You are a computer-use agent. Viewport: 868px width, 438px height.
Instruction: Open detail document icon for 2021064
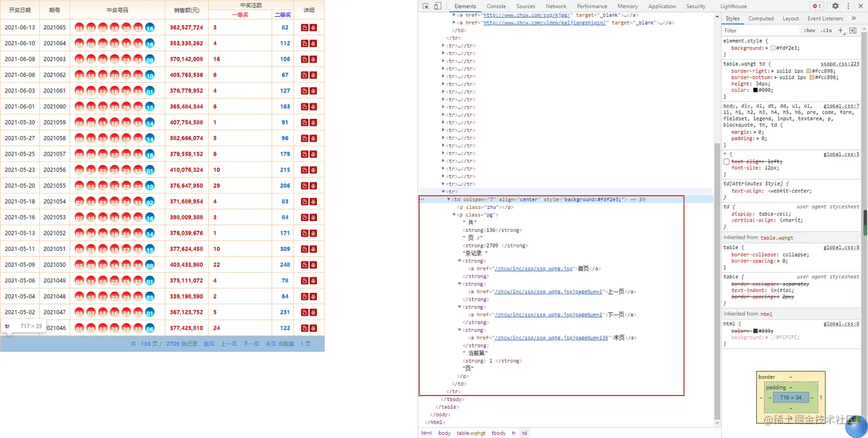point(305,43)
